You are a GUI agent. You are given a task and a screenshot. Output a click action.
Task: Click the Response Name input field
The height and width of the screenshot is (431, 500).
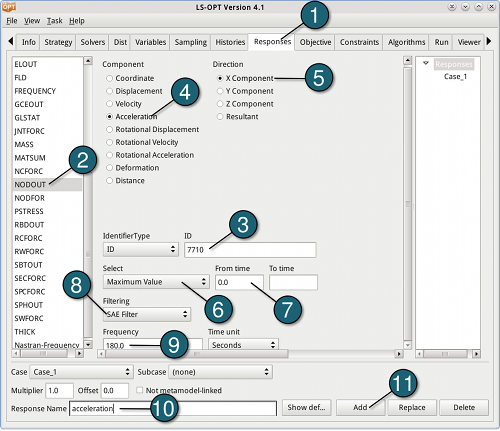[173, 408]
